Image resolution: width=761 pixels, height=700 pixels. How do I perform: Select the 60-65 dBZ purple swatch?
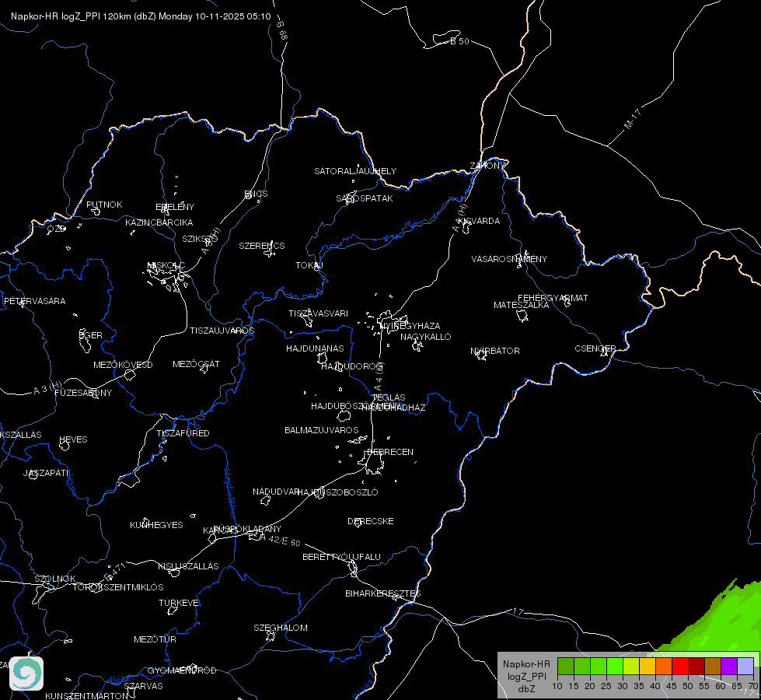pos(729,666)
